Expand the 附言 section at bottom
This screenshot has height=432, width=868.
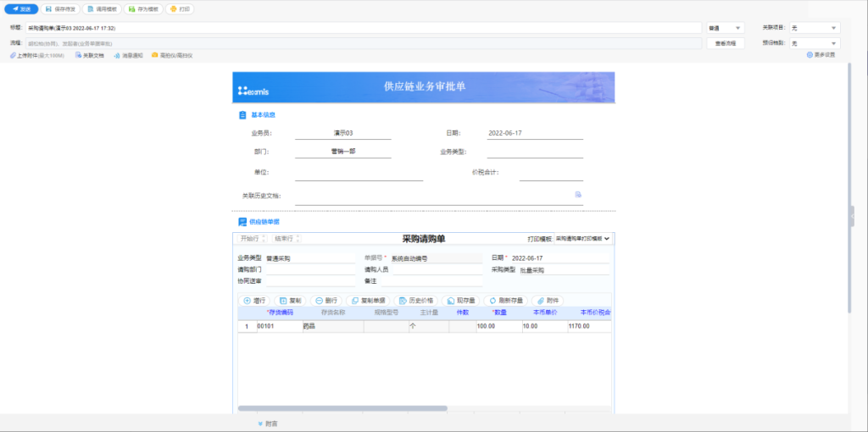[x=268, y=423]
